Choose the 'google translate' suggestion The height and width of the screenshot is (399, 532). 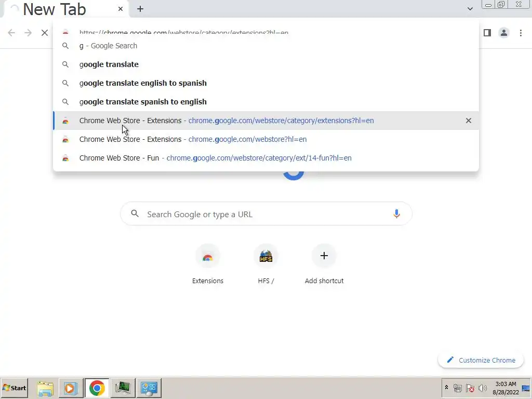[x=266, y=64]
